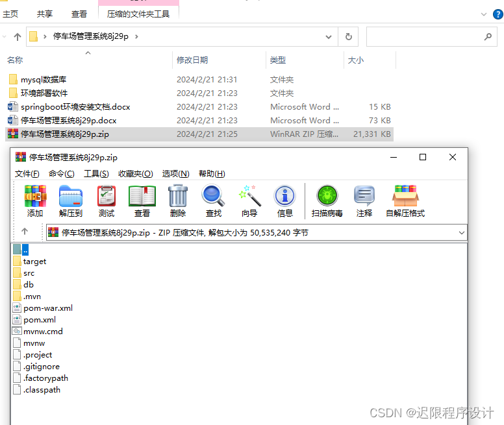Click the 21,331 KB size cell
Image resolution: width=504 pixels, height=425 pixels.
372,134
